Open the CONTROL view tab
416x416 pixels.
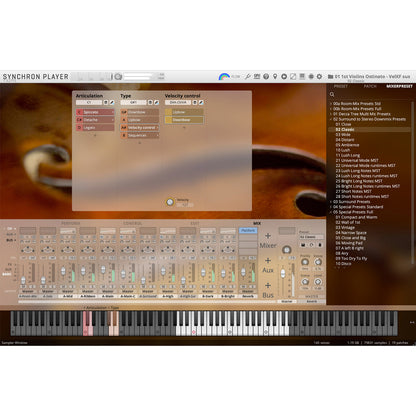point(133,223)
